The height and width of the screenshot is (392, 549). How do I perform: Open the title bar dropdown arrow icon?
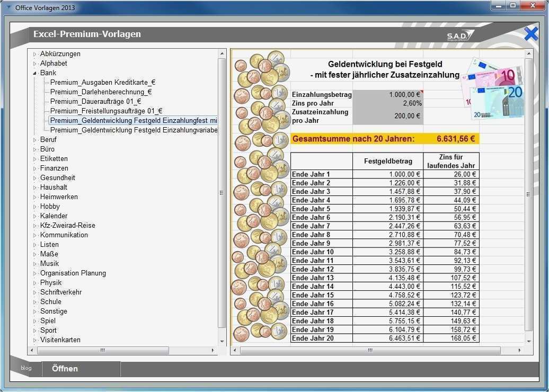coord(9,7)
